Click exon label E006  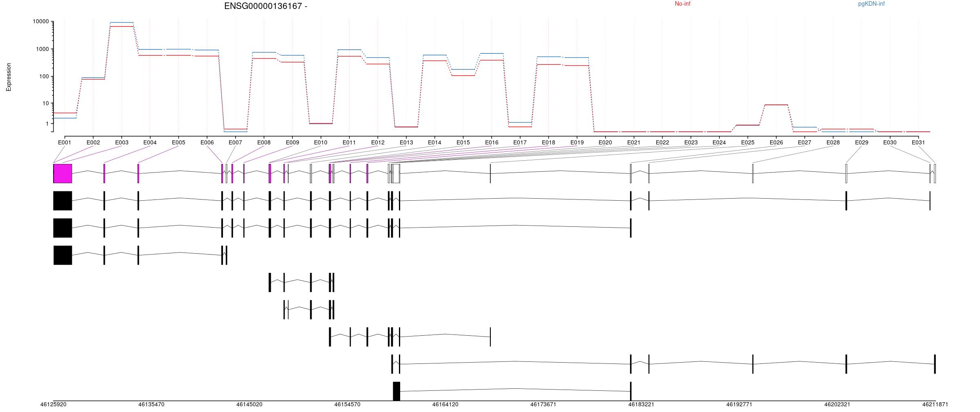(207, 142)
